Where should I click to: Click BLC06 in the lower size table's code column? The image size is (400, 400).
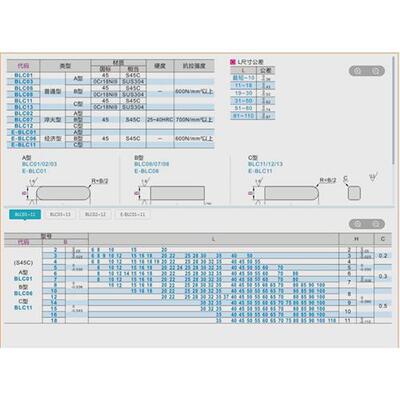click(23, 293)
